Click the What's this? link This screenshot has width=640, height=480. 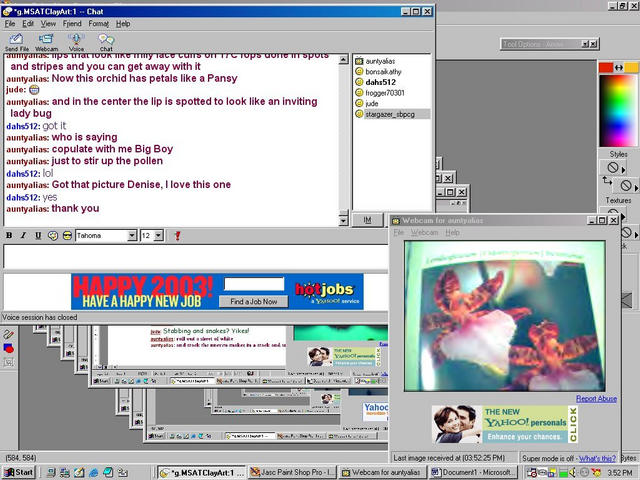597,458
